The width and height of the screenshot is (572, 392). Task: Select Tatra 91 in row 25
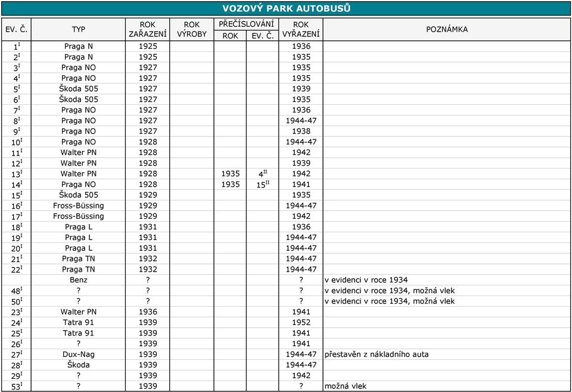point(79,333)
